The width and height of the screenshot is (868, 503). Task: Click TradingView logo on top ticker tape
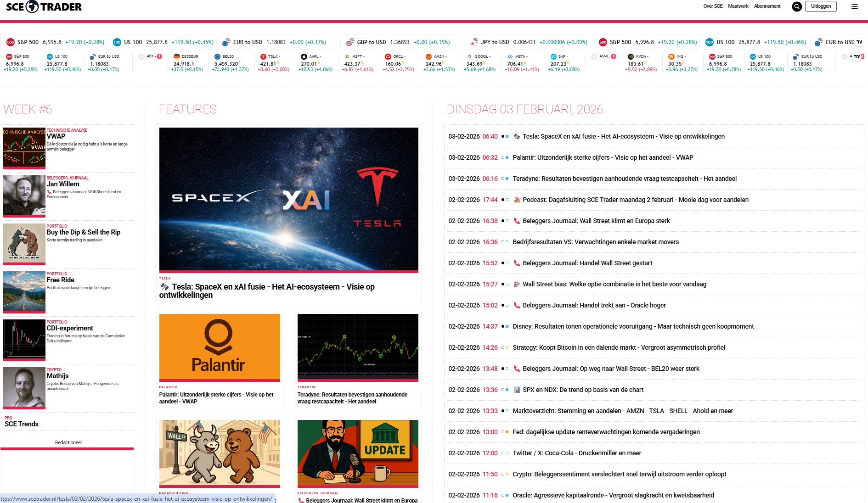859,42
